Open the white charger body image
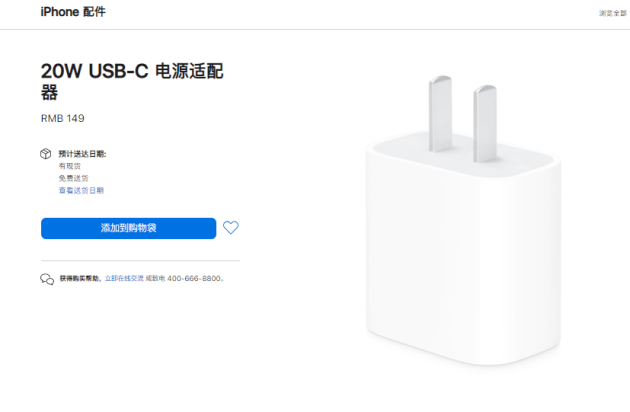This screenshot has height=412, width=630. click(x=463, y=249)
